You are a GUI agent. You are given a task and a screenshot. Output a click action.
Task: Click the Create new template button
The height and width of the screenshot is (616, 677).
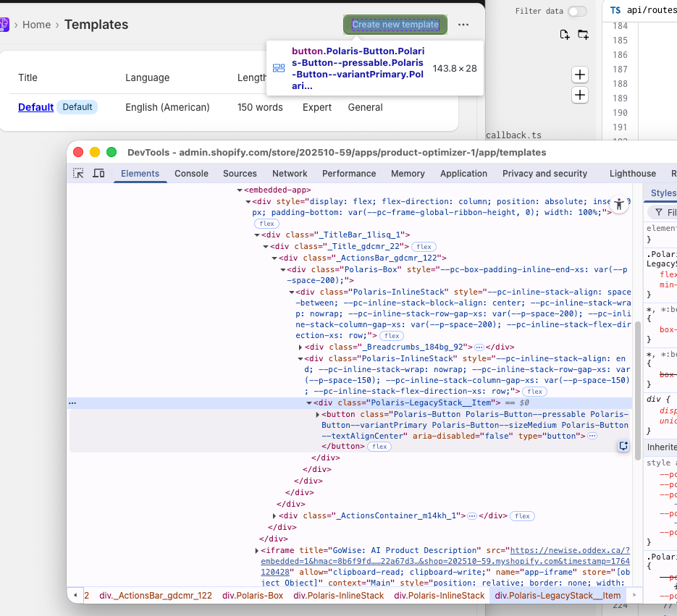395,25
